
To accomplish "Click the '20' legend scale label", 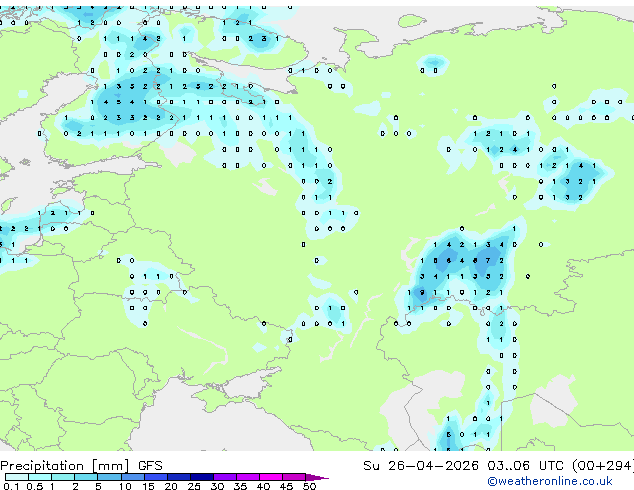I will point(171,486).
